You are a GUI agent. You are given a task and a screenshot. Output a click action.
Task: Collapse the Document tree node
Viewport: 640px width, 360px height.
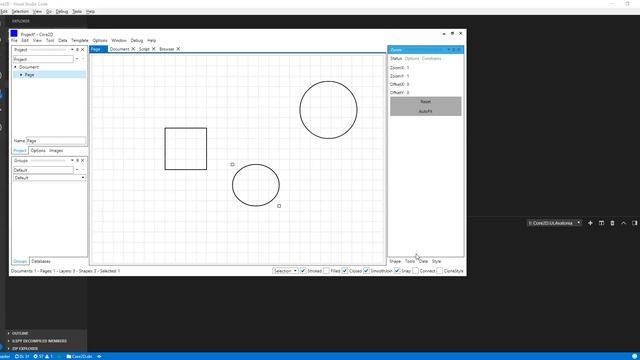click(x=16, y=67)
